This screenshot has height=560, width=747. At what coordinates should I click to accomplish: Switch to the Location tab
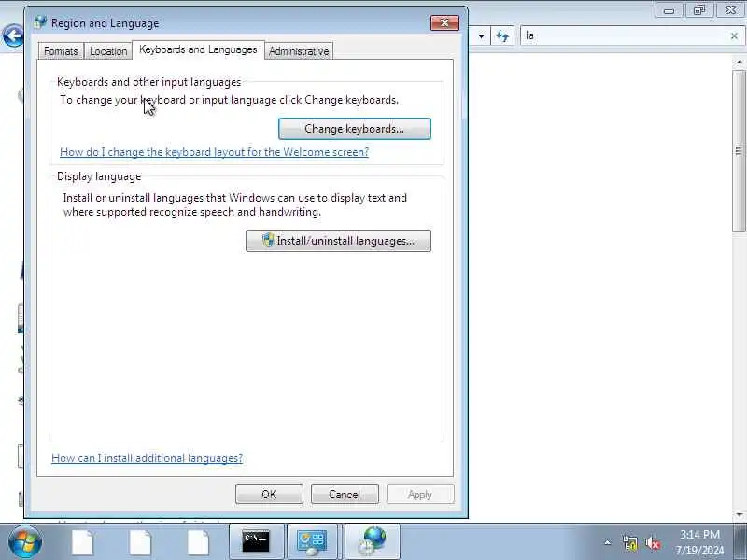(108, 51)
